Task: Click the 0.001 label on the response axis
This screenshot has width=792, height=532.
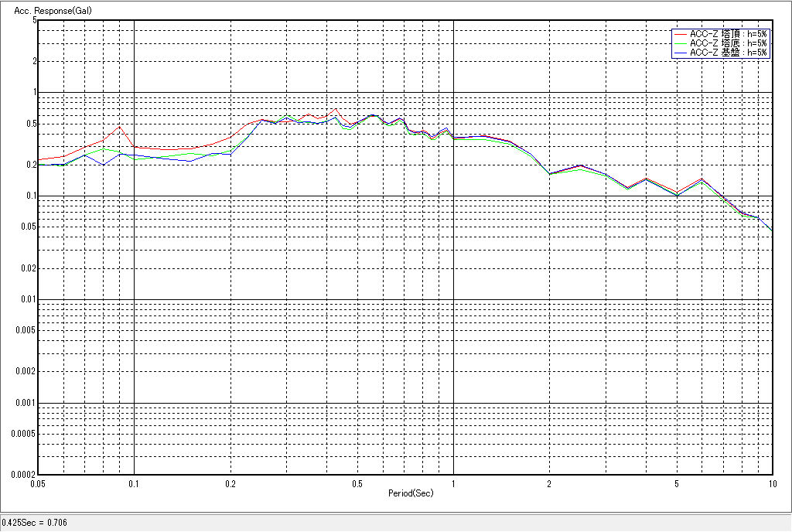Action: point(27,403)
